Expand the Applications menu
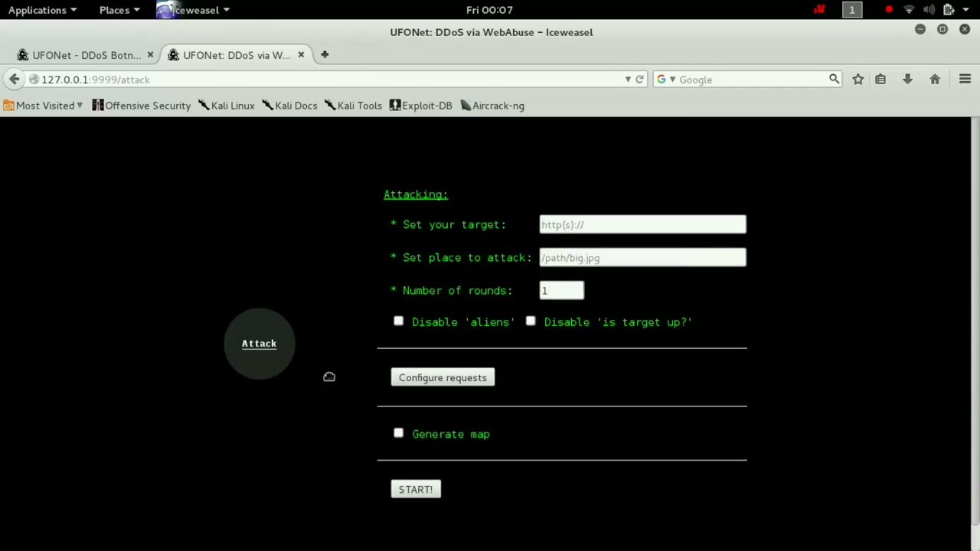Screen dimensions: 980x551 pos(42,10)
